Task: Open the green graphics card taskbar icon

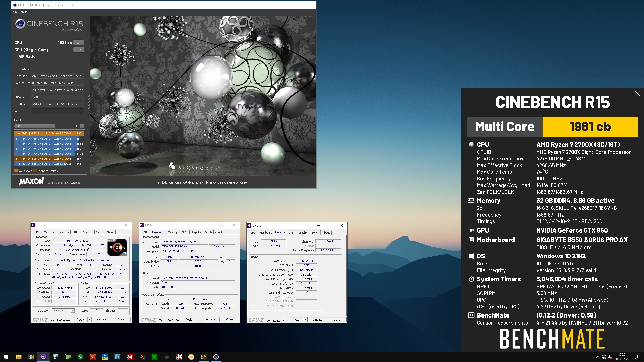Action: pos(68,357)
